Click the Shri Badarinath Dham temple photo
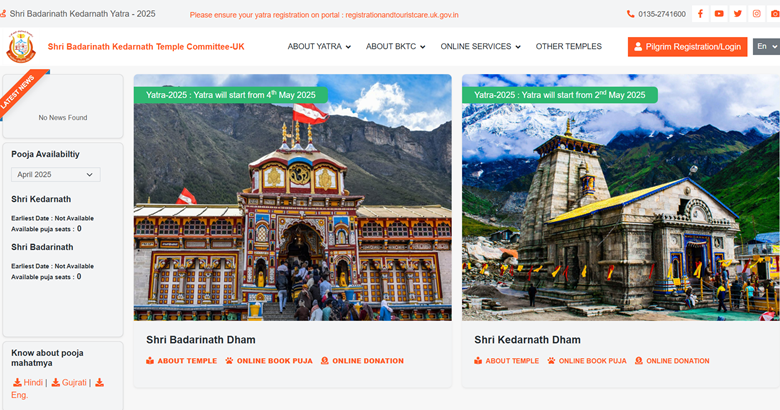 [292, 198]
